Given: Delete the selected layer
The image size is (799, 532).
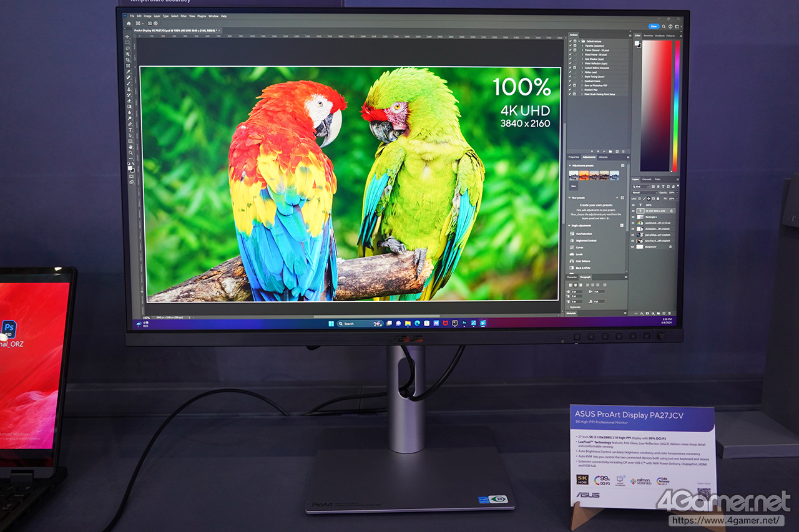Looking at the screenshot, I should (671, 314).
